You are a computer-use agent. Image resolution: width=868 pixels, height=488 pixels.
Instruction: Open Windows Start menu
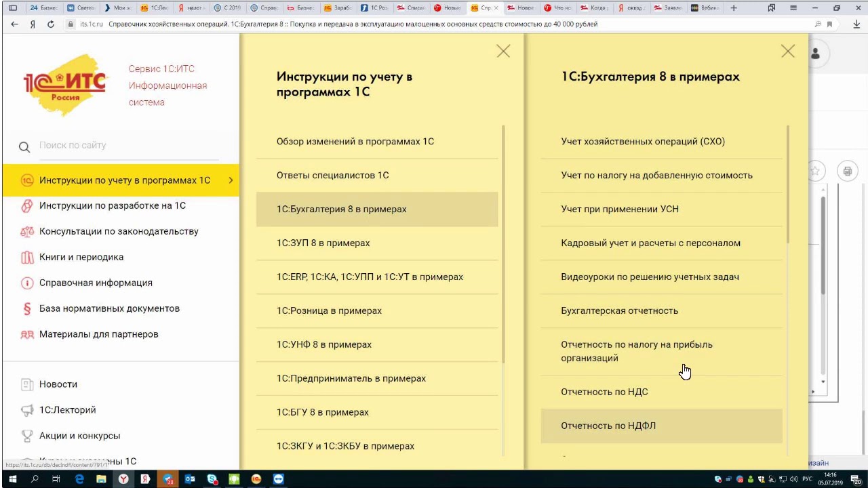coord(12,479)
